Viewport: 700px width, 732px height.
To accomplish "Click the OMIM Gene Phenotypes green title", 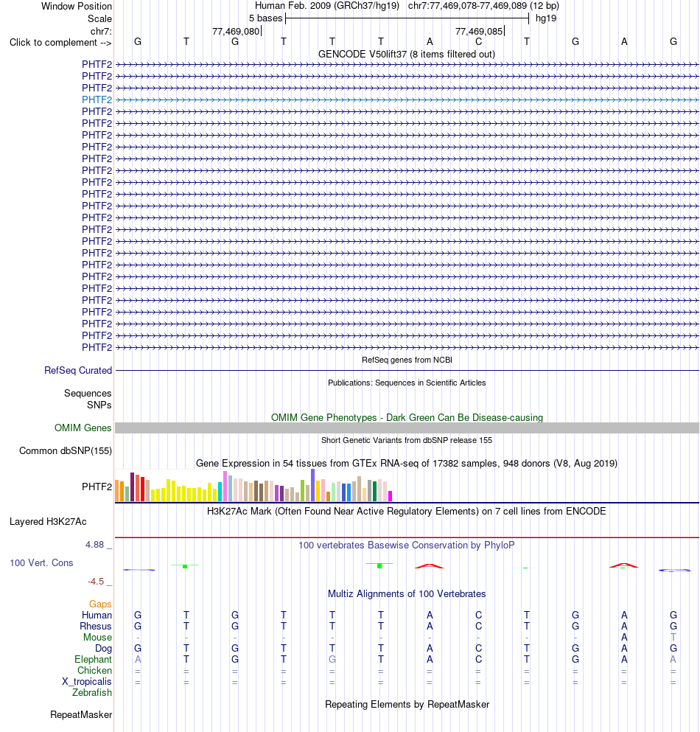I will (407, 417).
